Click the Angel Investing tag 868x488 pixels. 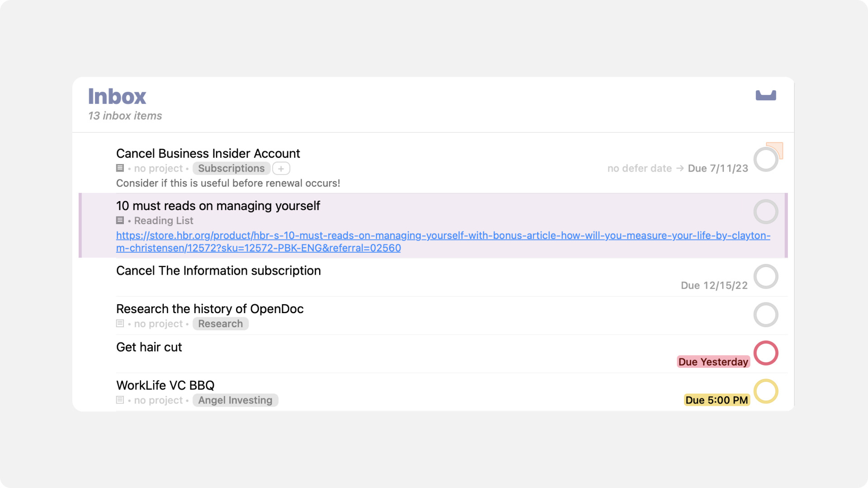coord(235,400)
